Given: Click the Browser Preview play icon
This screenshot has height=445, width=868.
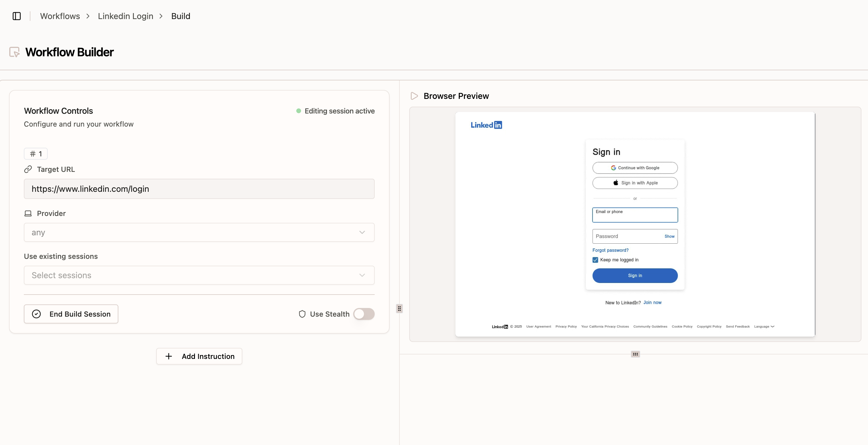Looking at the screenshot, I should click(414, 96).
